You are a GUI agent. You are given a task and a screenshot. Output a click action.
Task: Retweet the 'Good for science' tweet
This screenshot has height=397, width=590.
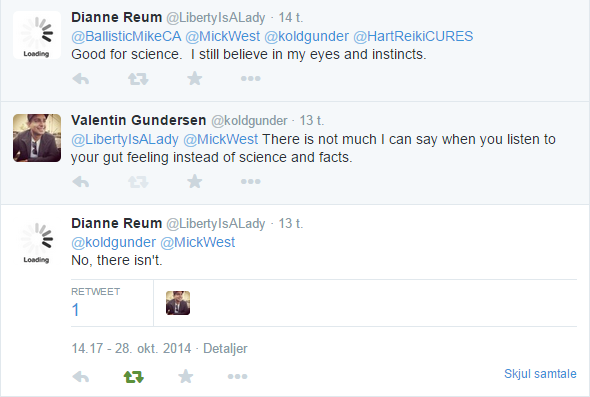point(138,79)
